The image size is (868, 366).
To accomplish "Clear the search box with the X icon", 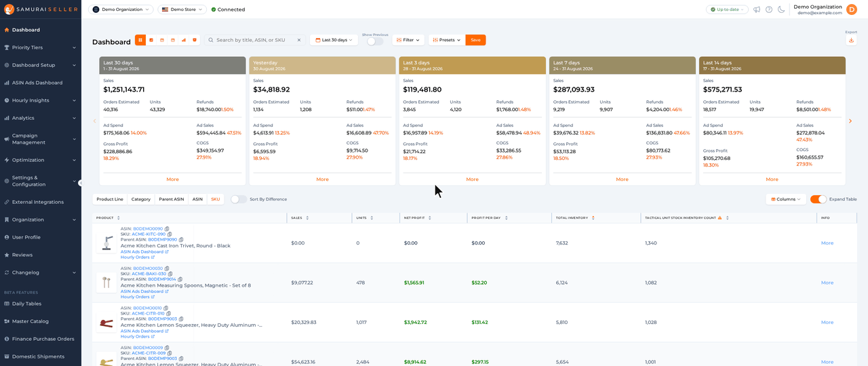I will (299, 40).
